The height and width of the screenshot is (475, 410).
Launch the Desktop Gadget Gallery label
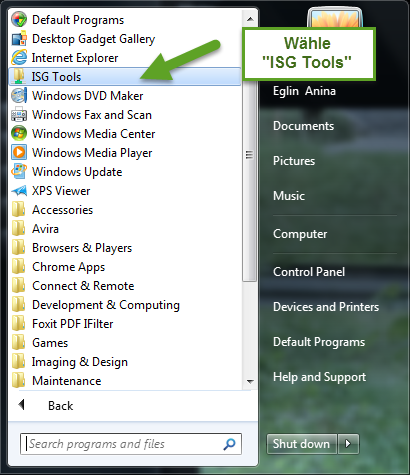[93, 39]
